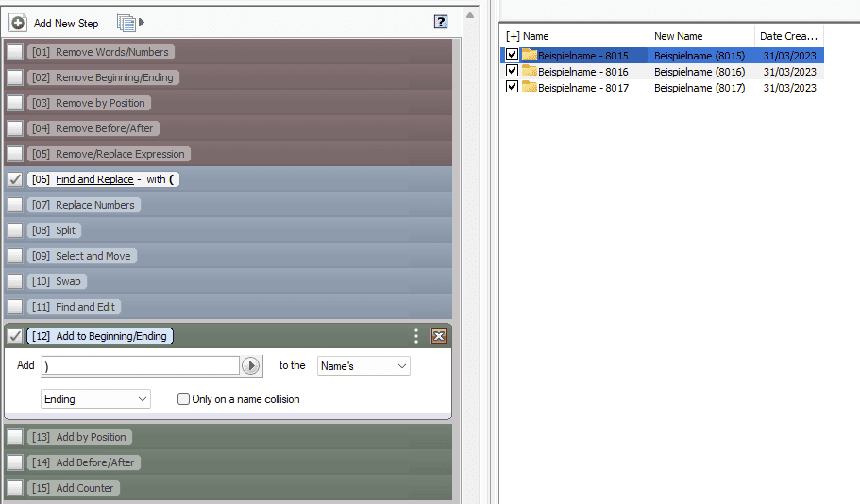Screen dimensions: 860x504
Task: Enable step 04 Remove Before/After checkbox
Action: (15, 128)
